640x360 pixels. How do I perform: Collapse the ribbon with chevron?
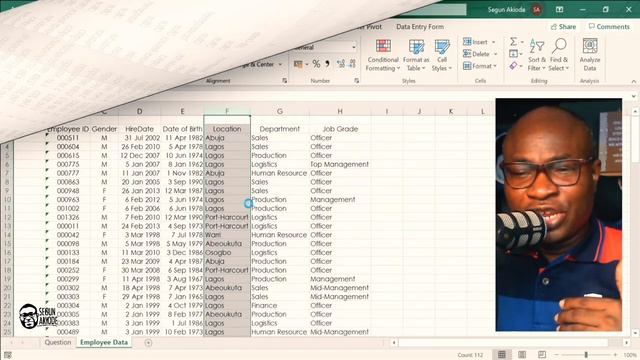click(x=633, y=82)
